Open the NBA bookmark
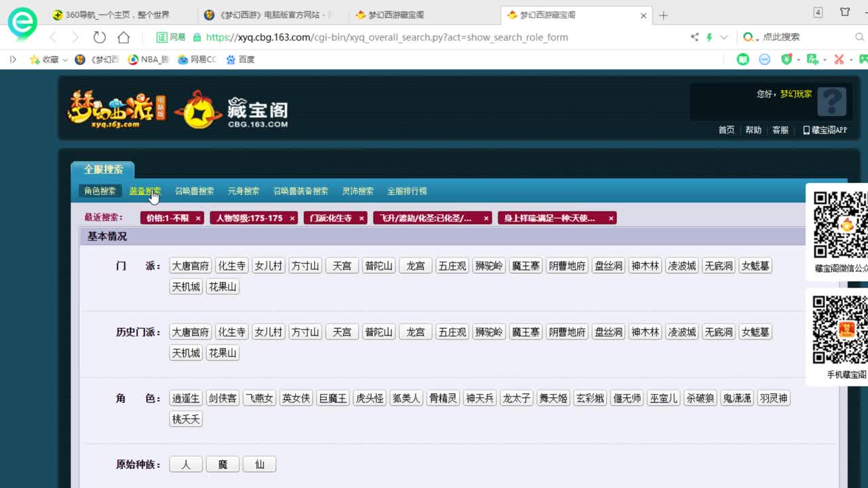Viewport: 868px width, 488px height. click(x=149, y=60)
